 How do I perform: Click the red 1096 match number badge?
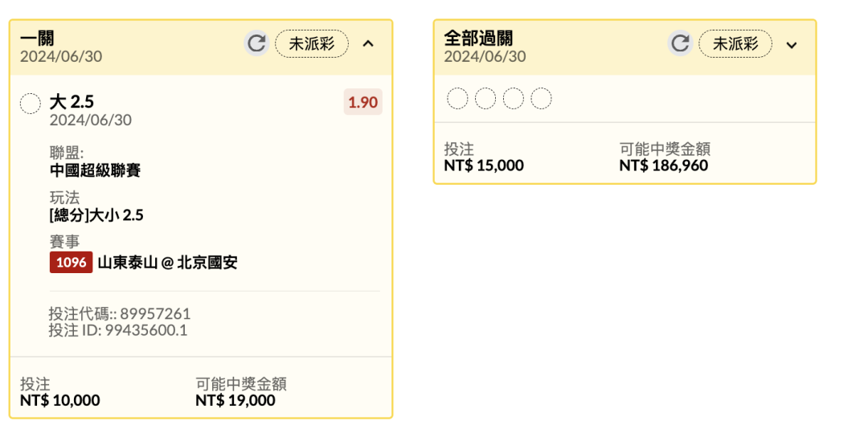point(71,263)
